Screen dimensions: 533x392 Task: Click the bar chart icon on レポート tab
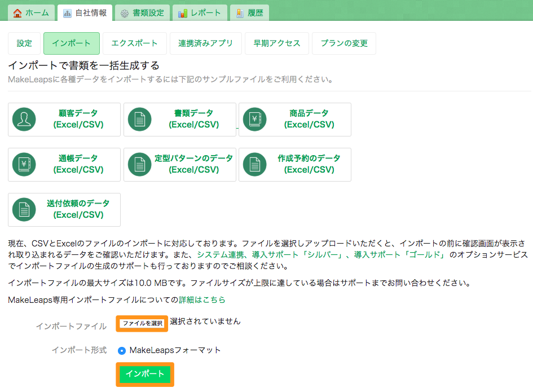(183, 14)
